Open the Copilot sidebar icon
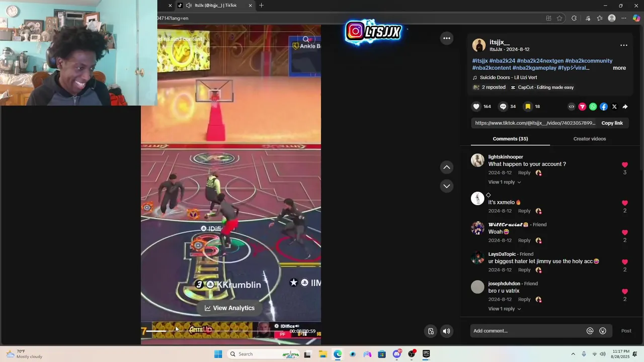This screenshot has height=362, width=644. (636, 18)
